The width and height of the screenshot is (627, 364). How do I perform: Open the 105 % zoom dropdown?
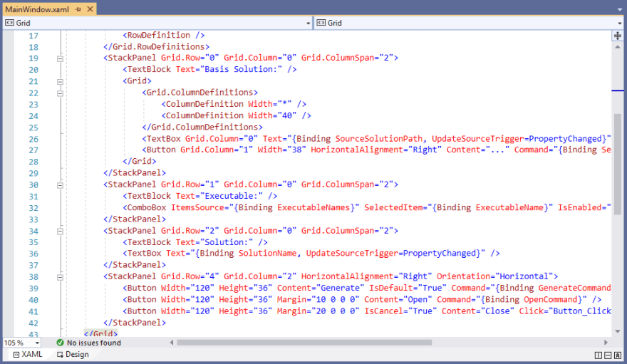(37, 343)
